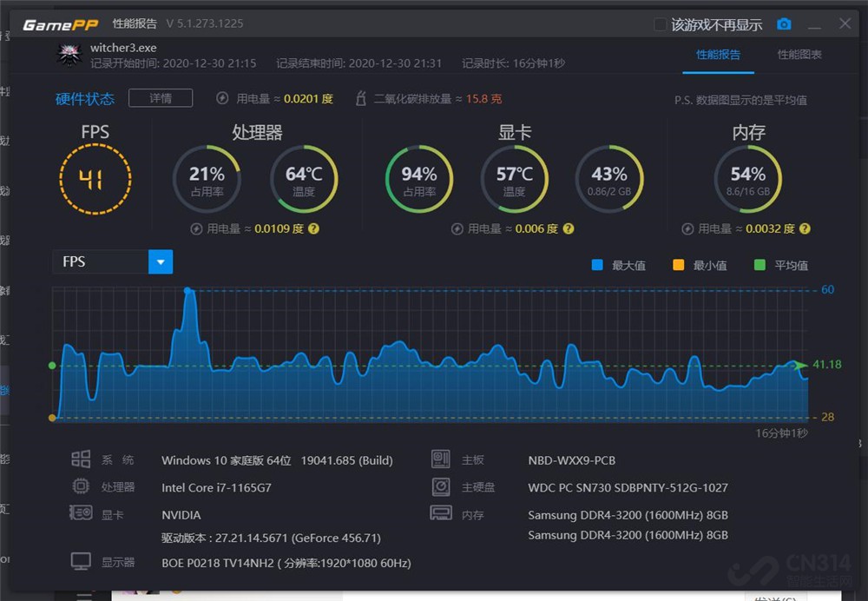Click the processor power usage help icon
The width and height of the screenshot is (868, 601).
tap(314, 228)
